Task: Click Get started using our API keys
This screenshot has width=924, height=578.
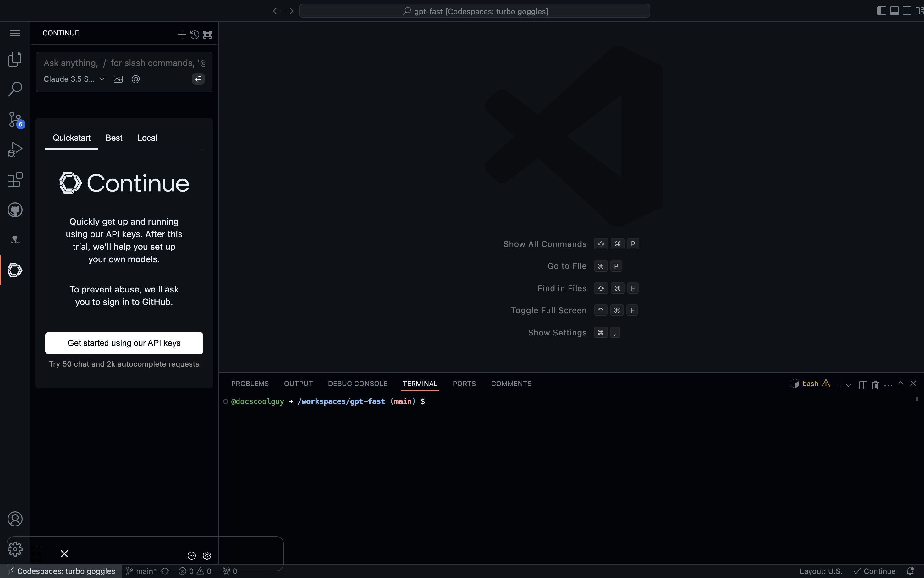Action: [x=124, y=343]
